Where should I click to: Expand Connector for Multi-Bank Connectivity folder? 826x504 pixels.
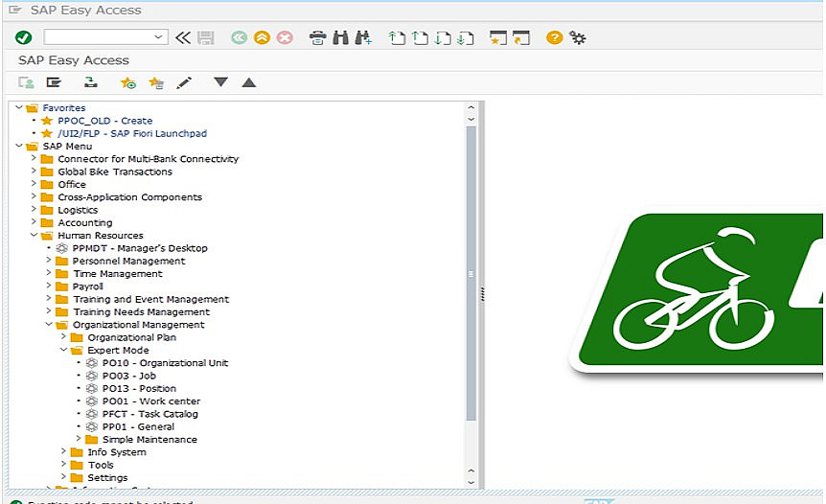pyautogui.click(x=34, y=158)
